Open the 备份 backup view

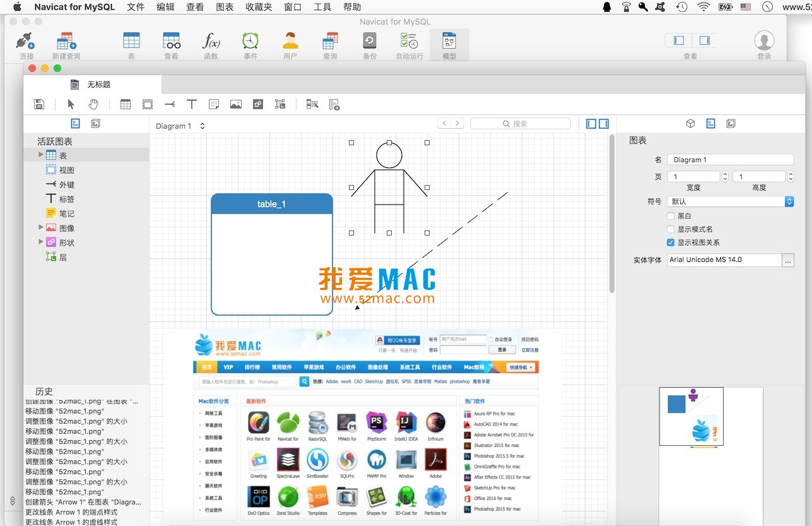370,42
